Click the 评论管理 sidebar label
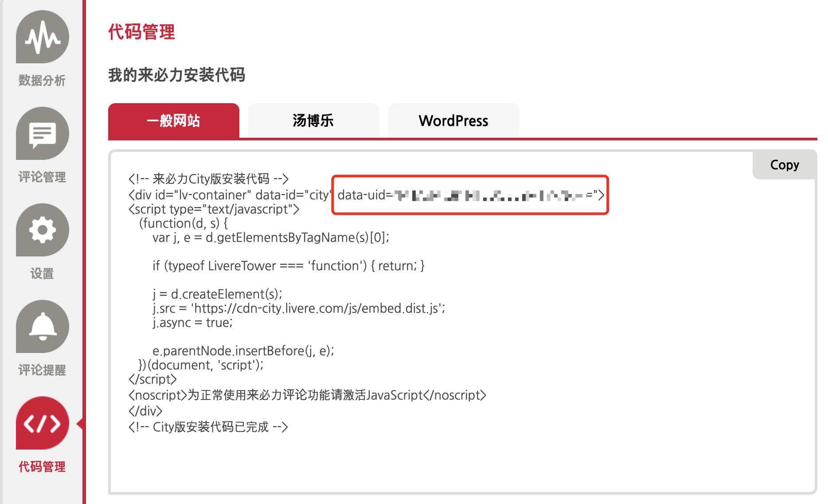 pos(42,177)
